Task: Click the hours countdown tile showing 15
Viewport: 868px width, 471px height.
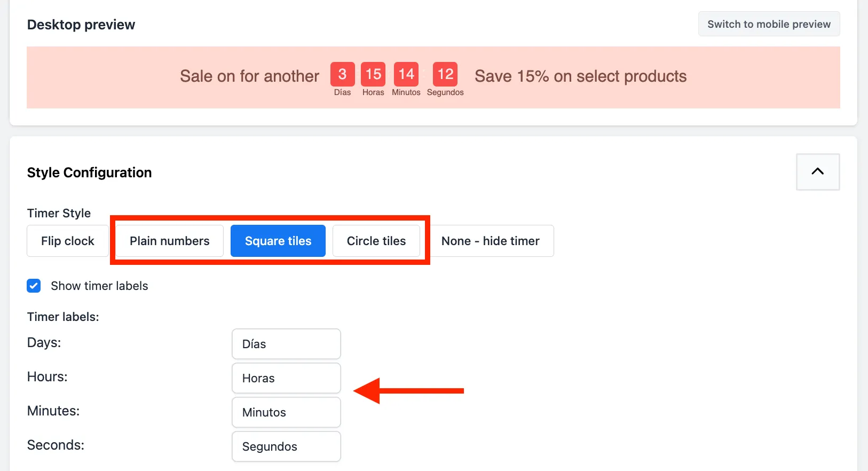Action: (373, 74)
